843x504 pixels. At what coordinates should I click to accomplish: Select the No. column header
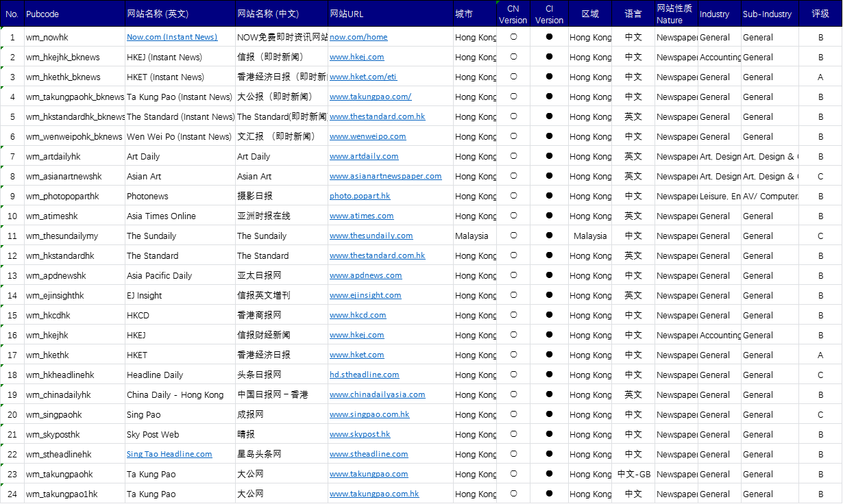12,14
